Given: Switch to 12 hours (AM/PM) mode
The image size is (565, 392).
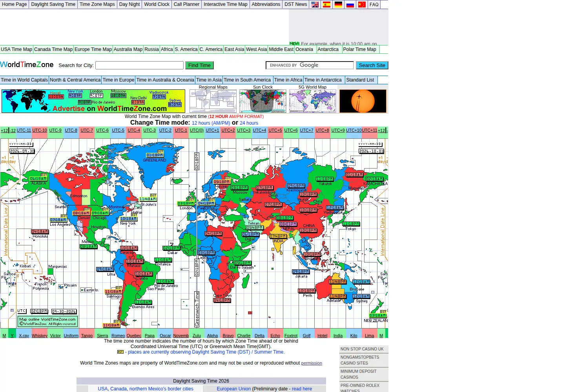Looking at the screenshot, I should [x=211, y=123].
